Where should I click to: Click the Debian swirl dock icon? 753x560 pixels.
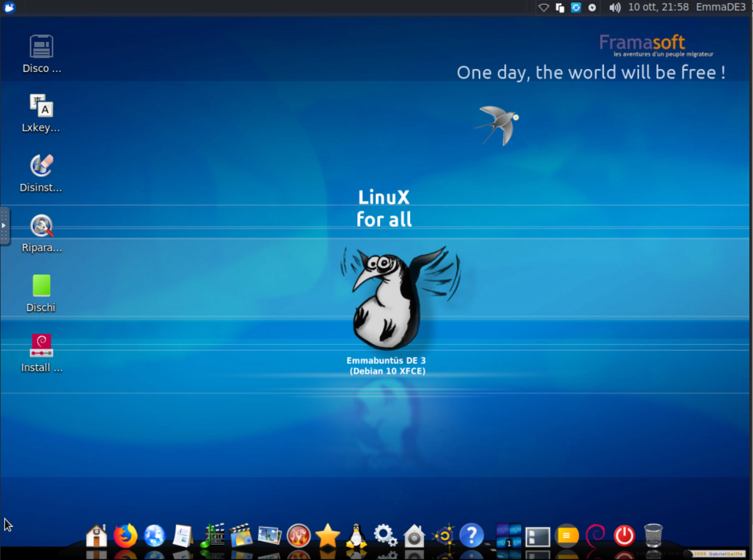click(595, 535)
